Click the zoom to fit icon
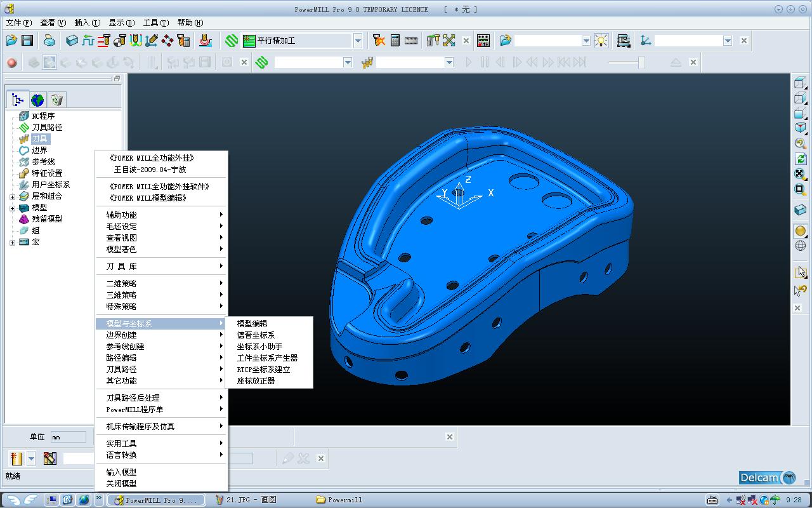Image resolution: width=812 pixels, height=508 pixels. [801, 174]
